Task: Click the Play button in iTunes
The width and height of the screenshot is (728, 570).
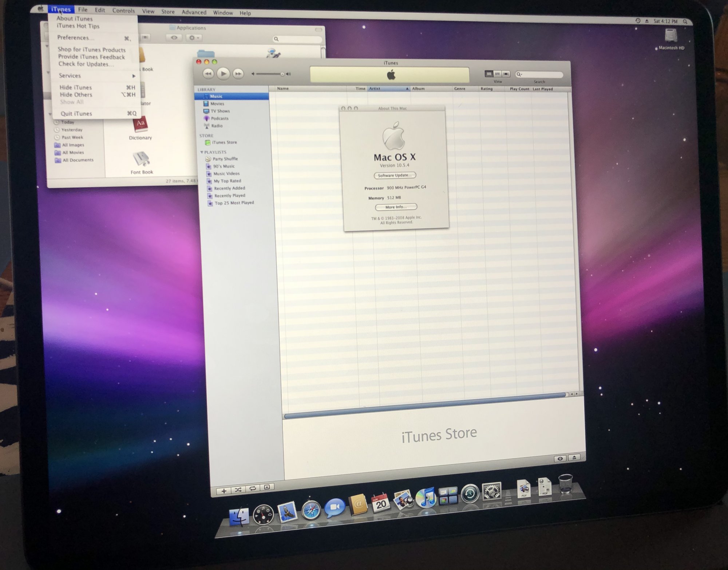Action: point(223,74)
